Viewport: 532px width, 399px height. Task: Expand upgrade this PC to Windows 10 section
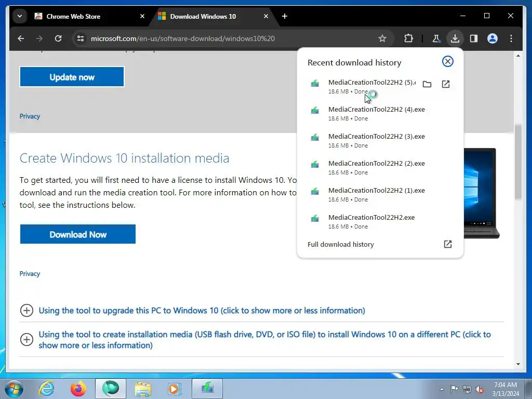(202, 311)
